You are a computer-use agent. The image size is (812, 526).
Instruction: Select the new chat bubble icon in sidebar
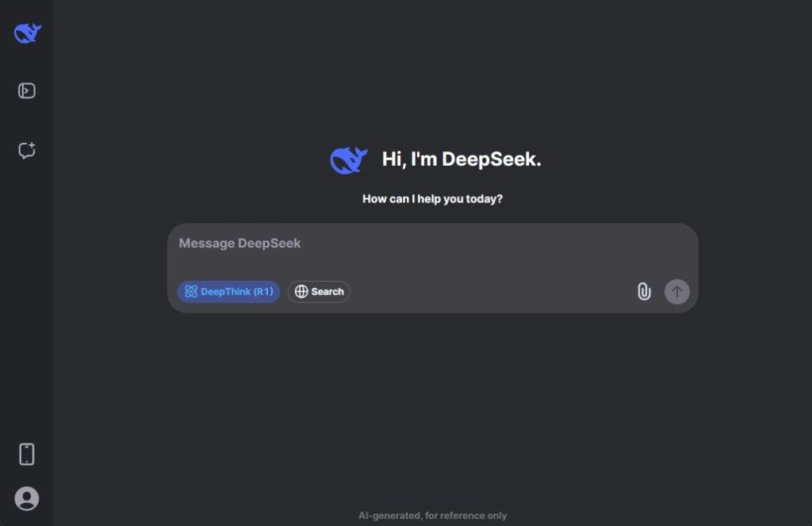coord(26,150)
